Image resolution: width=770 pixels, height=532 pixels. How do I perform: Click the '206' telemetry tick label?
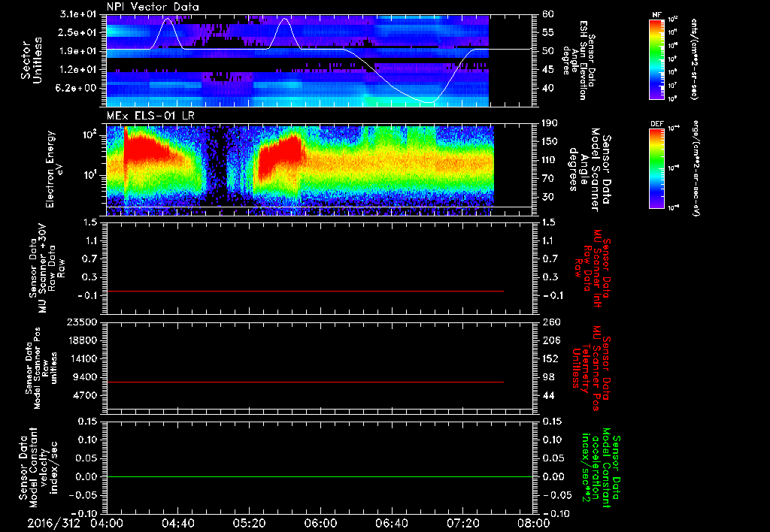551,340
